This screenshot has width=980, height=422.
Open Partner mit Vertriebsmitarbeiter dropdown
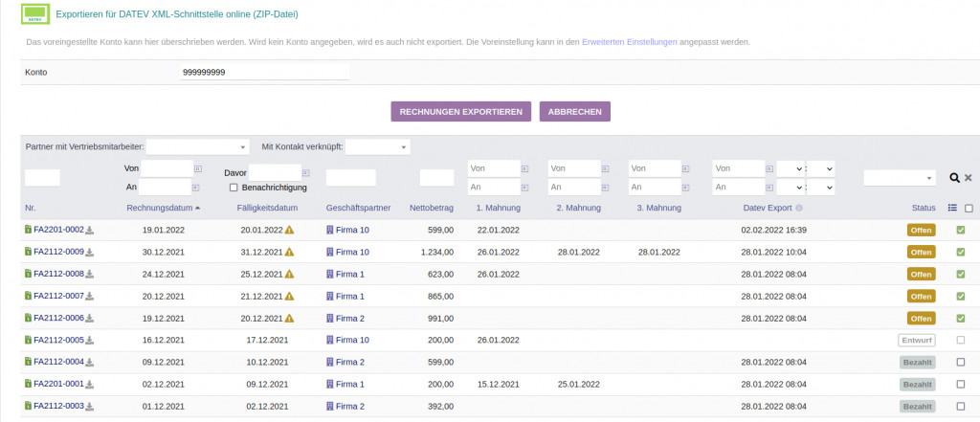[197, 147]
